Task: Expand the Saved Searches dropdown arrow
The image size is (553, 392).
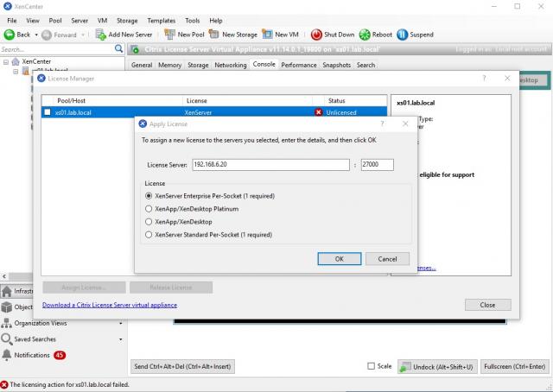Action: click(121, 339)
